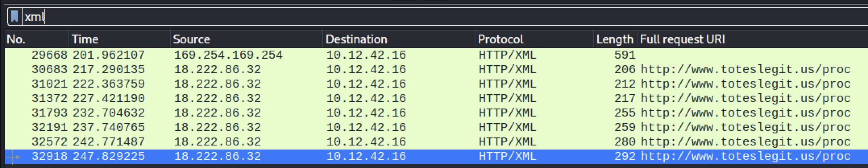Click the highlighted packet 32918
This screenshot has height=168, width=868.
[x=50, y=156]
